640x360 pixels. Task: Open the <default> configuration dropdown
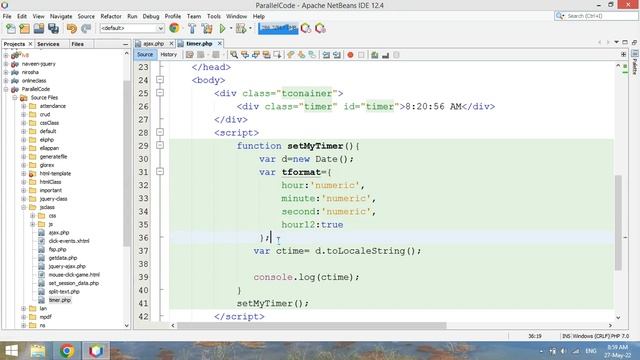(132, 28)
